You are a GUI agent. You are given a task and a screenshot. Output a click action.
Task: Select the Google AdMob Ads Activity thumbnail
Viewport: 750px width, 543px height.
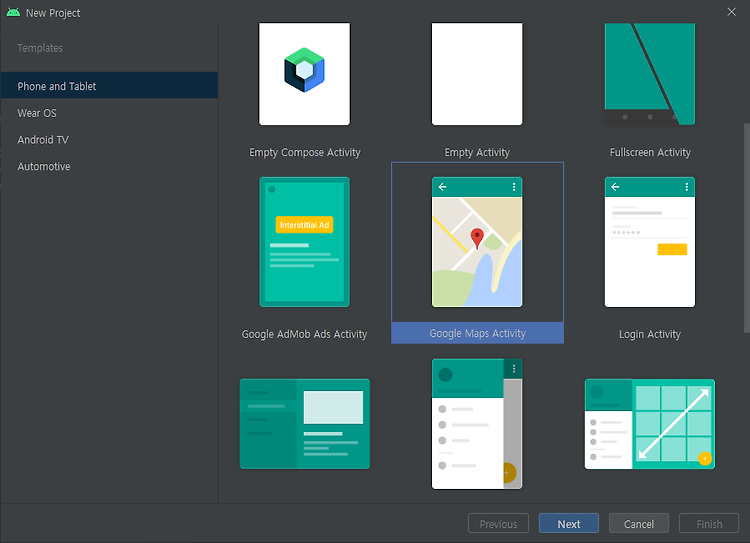pos(304,242)
